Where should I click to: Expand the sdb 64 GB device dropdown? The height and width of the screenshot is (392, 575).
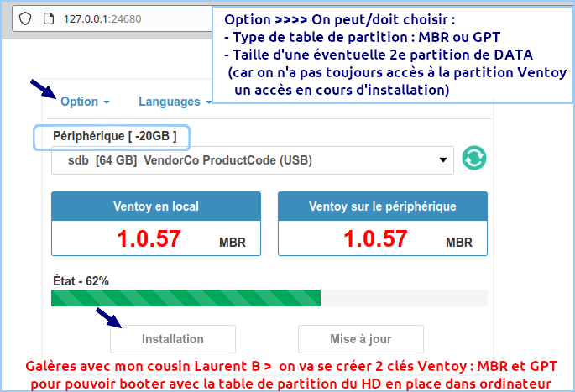coord(252,159)
